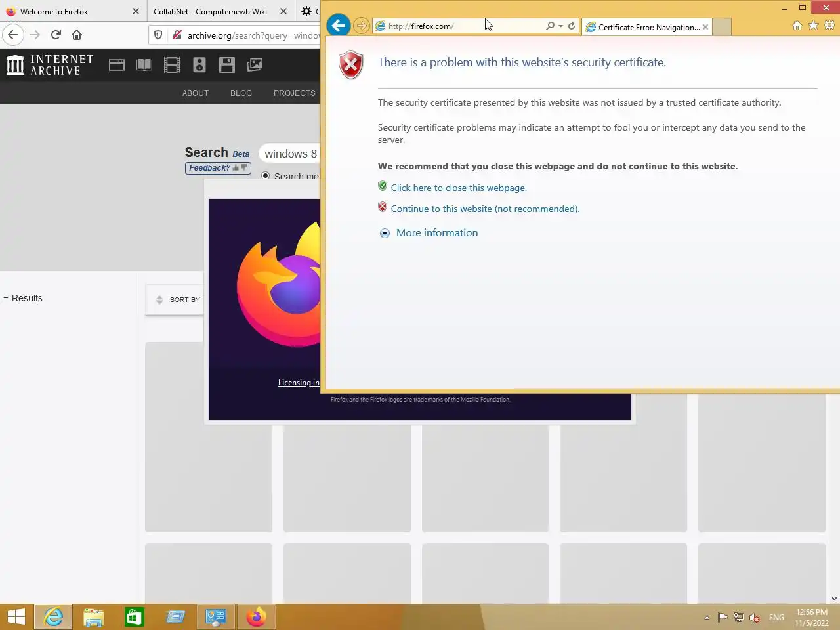Open the Windows Store taskbar icon

pos(135,617)
